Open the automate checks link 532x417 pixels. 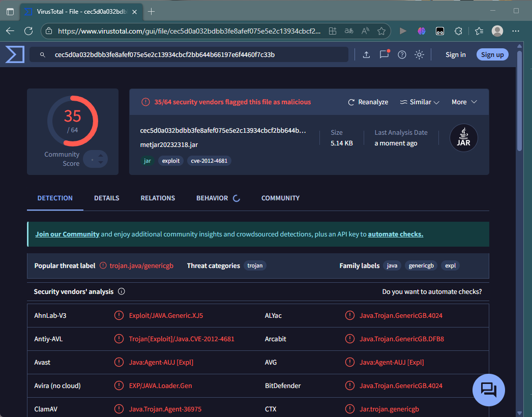pyautogui.click(x=395, y=234)
